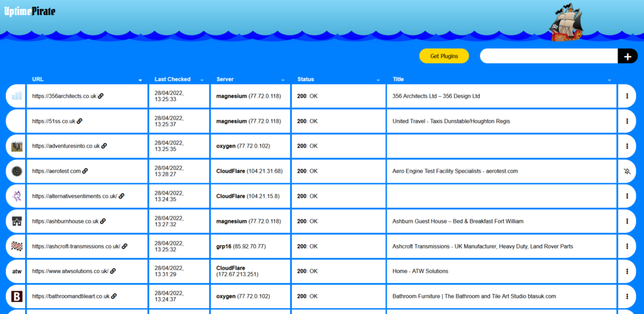This screenshot has width=644, height=314.
Task: Click the pirate ship logo
Action: pos(567,23)
